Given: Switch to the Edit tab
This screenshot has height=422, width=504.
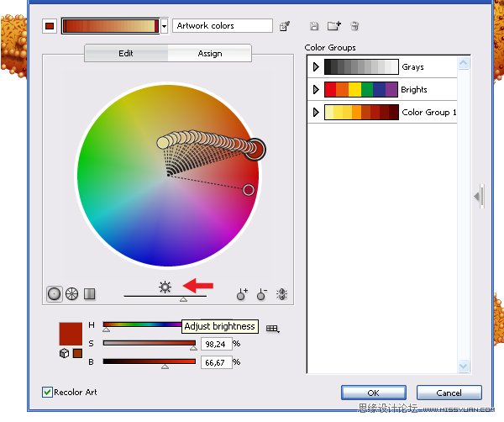Looking at the screenshot, I should [x=126, y=54].
